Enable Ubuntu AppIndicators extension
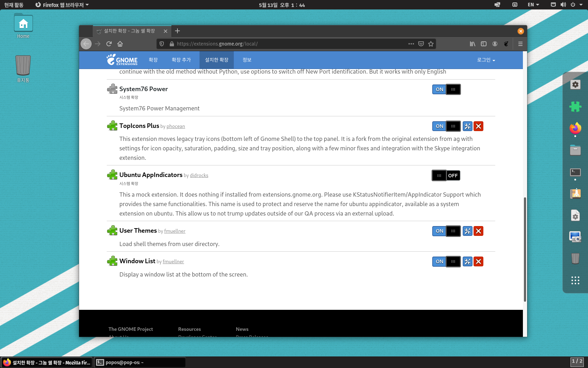 click(x=446, y=176)
